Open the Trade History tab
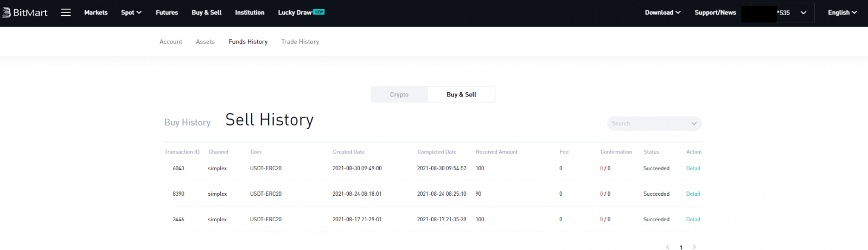Screen dimensions: 868x250 pyautogui.click(x=300, y=42)
